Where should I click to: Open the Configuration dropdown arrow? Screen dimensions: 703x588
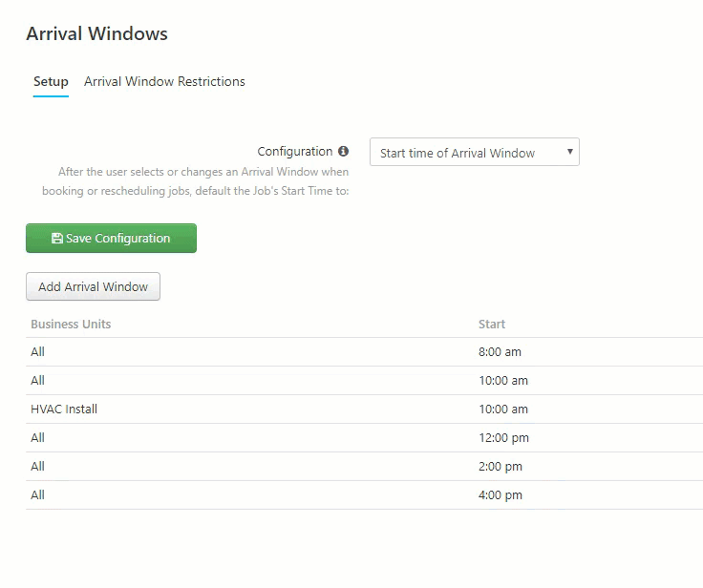click(x=570, y=152)
